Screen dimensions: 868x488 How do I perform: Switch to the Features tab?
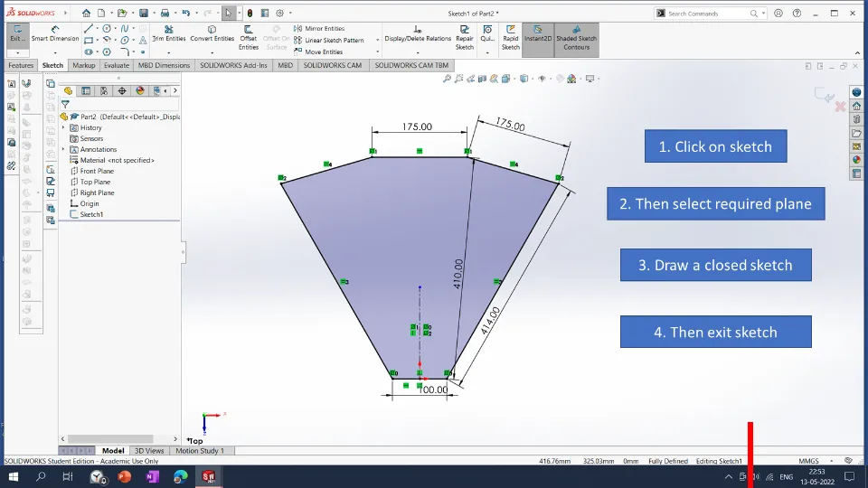pos(21,65)
